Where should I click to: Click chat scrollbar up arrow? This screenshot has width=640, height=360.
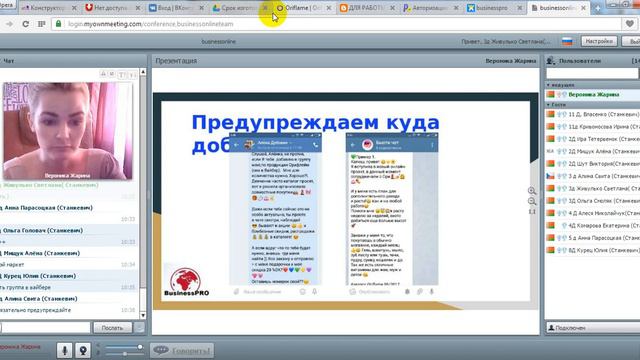(x=143, y=72)
